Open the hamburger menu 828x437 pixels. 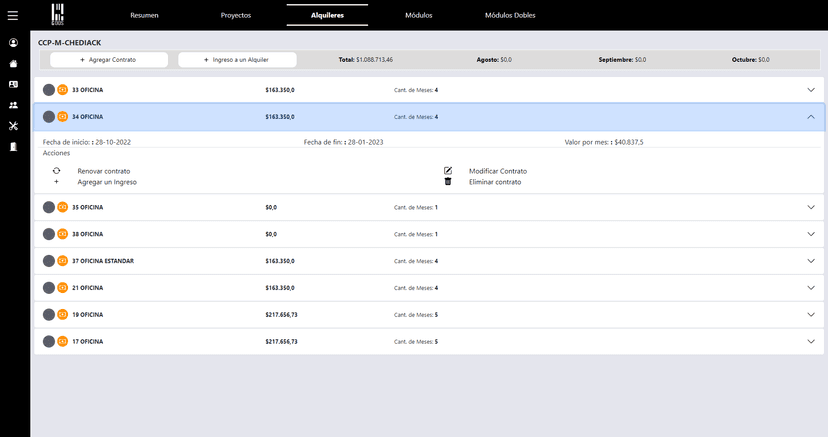[x=13, y=15]
